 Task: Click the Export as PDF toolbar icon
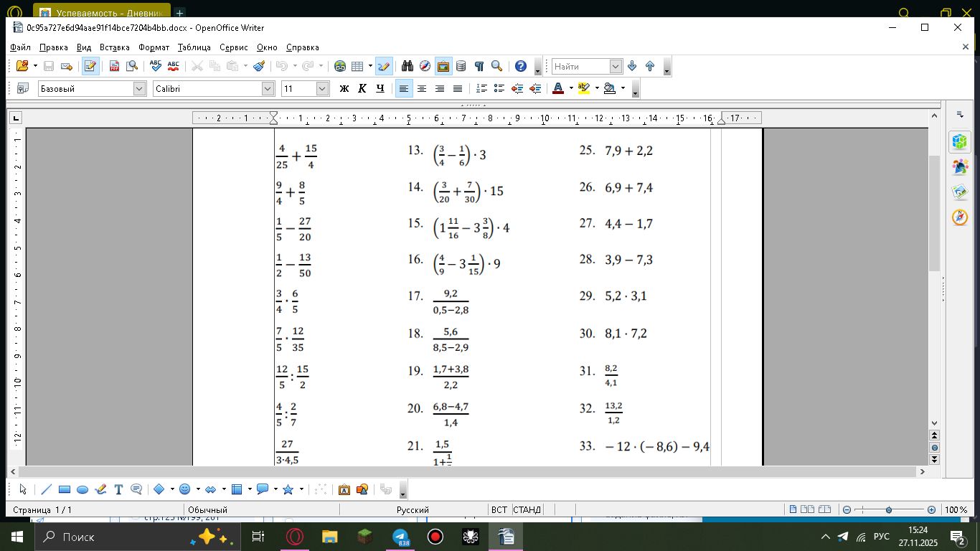tap(114, 66)
